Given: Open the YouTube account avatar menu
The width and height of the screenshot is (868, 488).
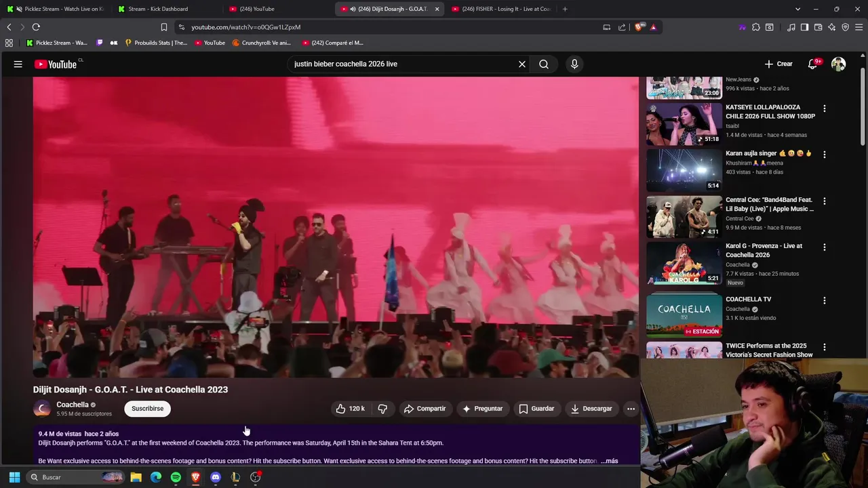Looking at the screenshot, I should tap(839, 64).
